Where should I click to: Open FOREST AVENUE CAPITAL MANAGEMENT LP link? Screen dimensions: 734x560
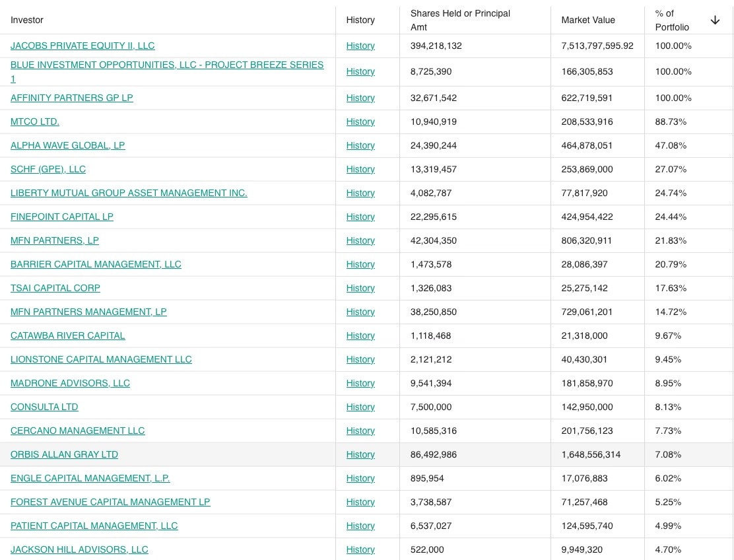pyautogui.click(x=110, y=503)
